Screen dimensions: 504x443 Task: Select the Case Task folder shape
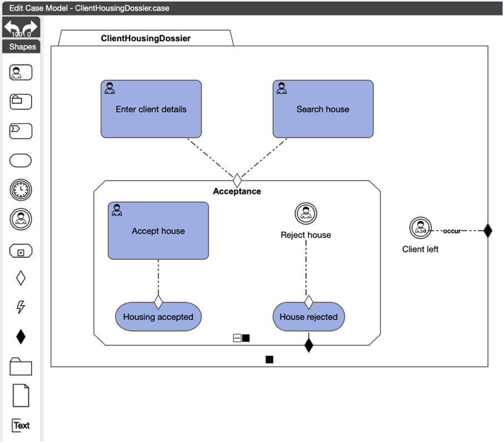point(21,102)
